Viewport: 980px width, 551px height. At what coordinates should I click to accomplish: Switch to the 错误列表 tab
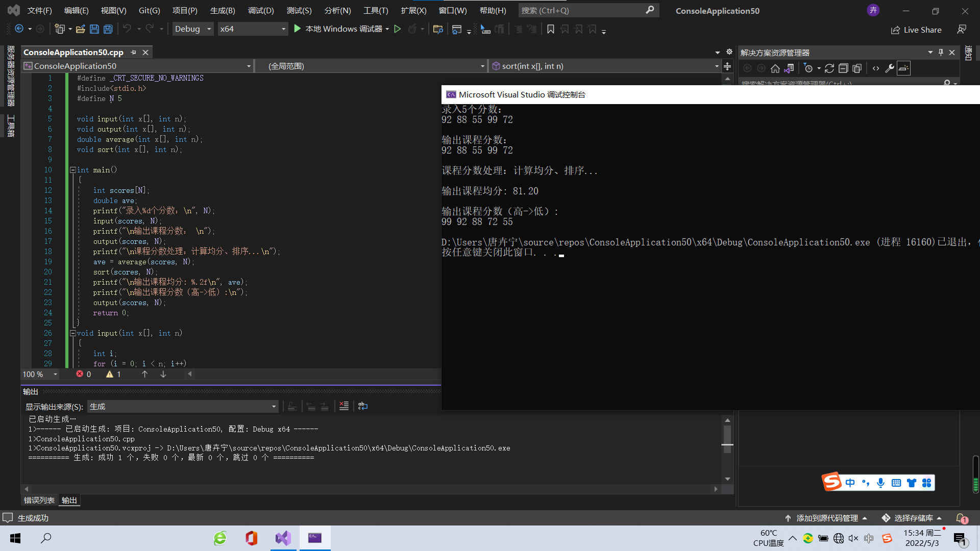click(39, 500)
